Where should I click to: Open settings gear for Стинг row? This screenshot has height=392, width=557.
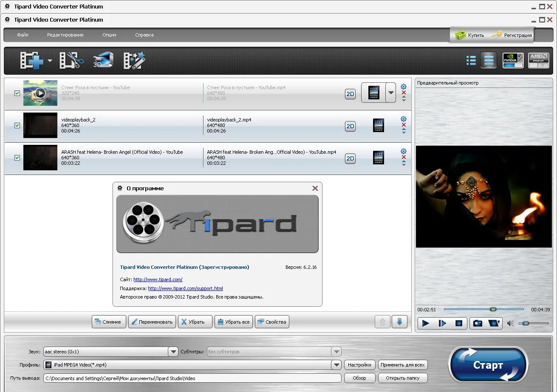tap(404, 87)
